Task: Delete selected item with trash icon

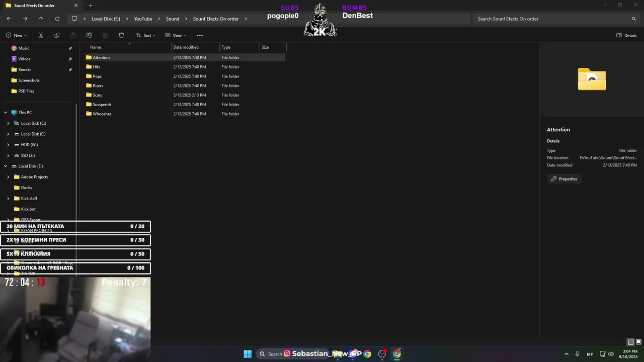Action: pos(121,35)
